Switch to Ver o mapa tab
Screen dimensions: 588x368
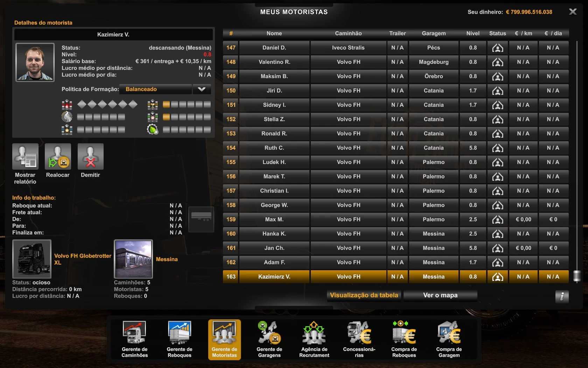click(x=440, y=295)
